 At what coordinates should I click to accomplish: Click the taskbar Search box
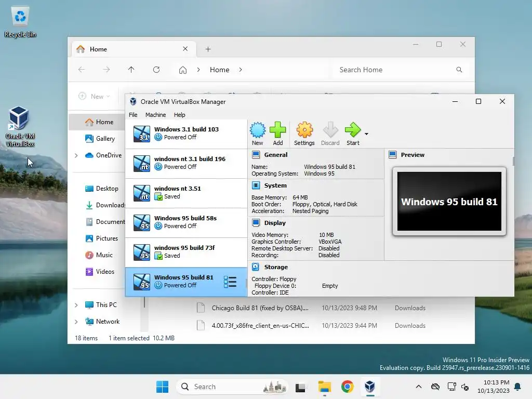point(232,387)
